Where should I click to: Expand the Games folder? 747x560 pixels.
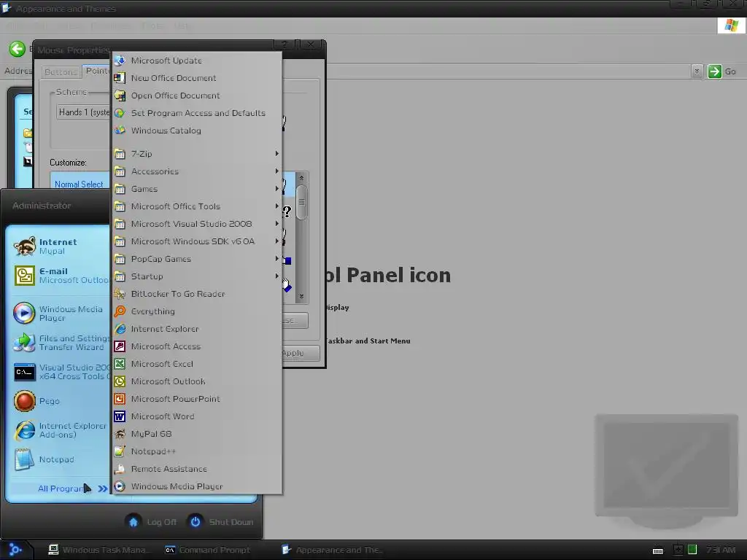point(197,189)
